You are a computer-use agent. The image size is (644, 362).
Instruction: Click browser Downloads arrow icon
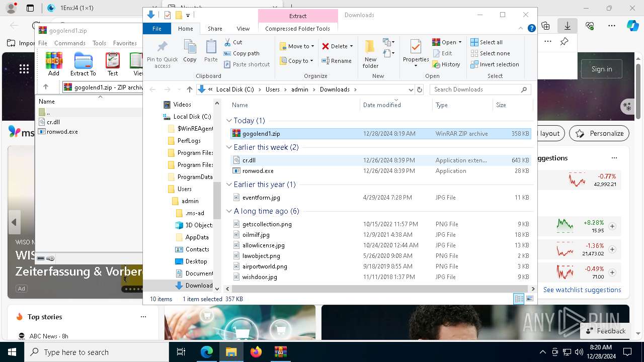[x=568, y=26]
